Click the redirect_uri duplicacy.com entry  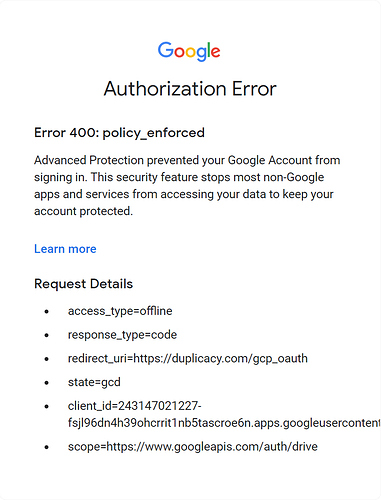[188, 358]
